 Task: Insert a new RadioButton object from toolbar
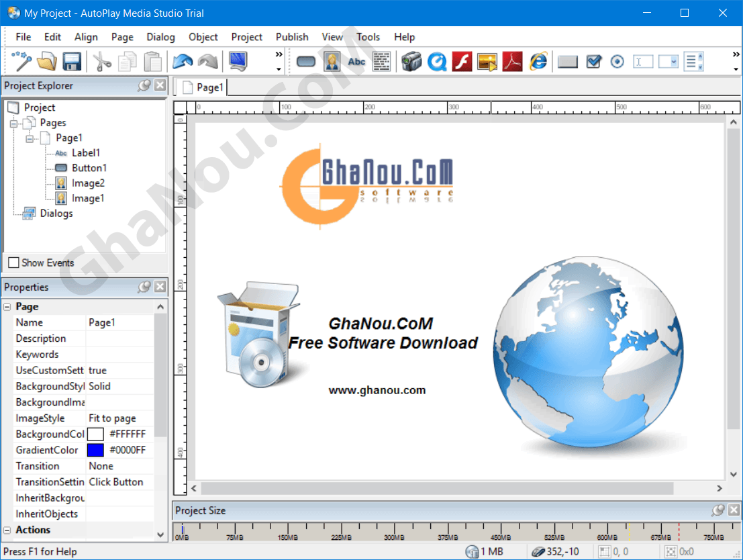[x=617, y=62]
